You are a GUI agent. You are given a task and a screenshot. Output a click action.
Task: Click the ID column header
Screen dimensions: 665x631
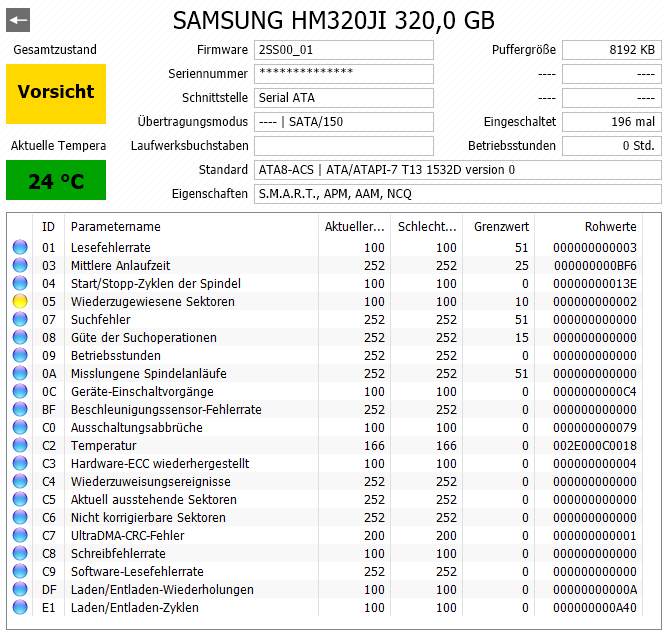point(48,227)
